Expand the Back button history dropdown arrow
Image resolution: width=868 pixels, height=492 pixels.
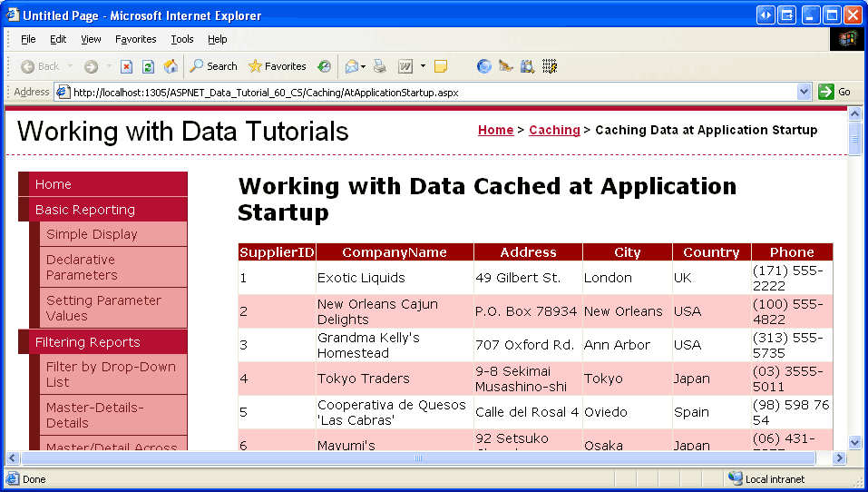click(x=70, y=66)
